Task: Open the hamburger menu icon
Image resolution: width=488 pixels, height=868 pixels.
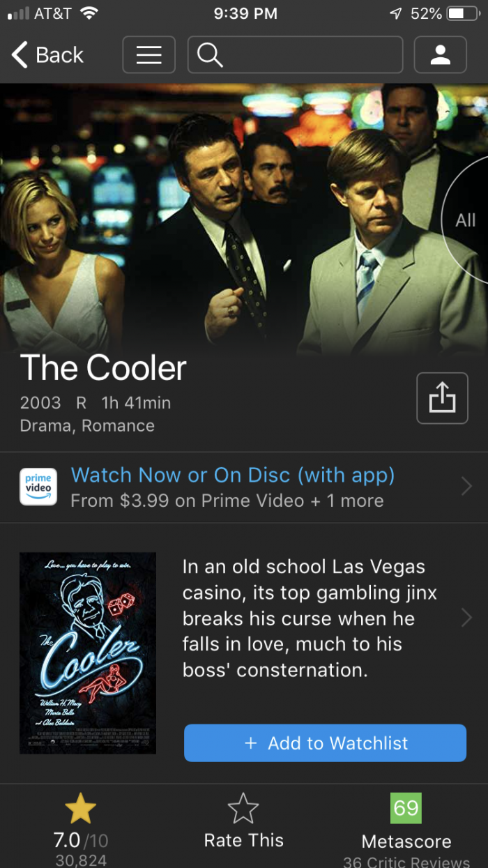Action: tap(148, 54)
